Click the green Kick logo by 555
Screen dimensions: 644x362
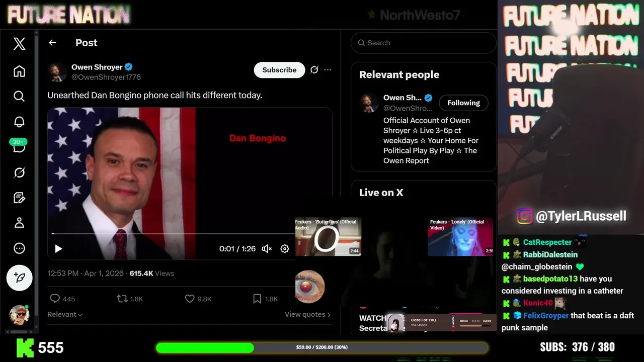click(25, 347)
